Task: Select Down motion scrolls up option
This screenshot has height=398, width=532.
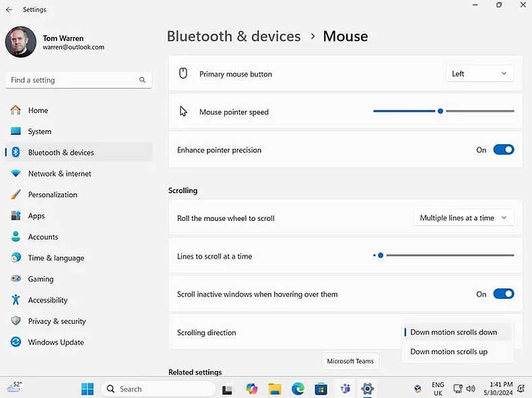Action: tap(457, 352)
